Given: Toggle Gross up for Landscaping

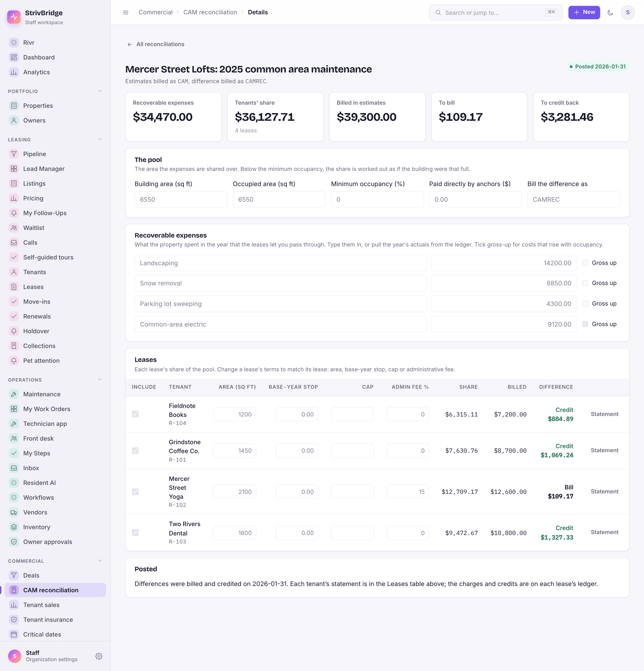Looking at the screenshot, I should (585, 263).
